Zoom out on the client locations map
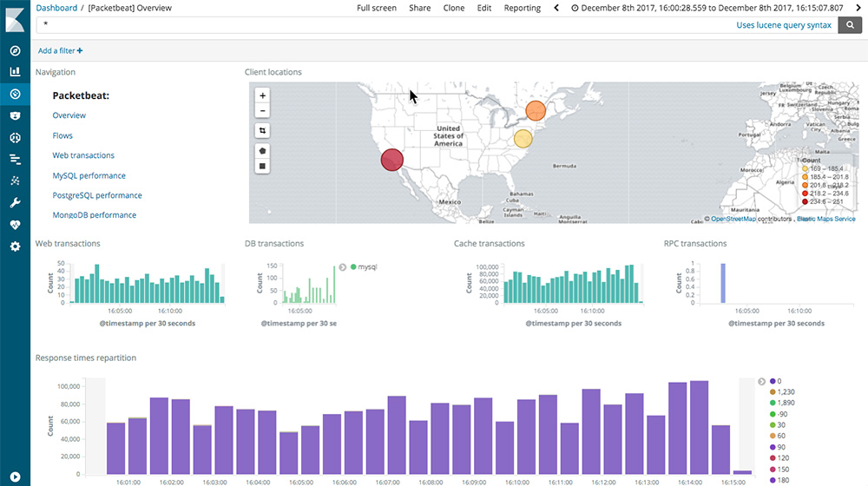The width and height of the screenshot is (868, 486). 262,111
